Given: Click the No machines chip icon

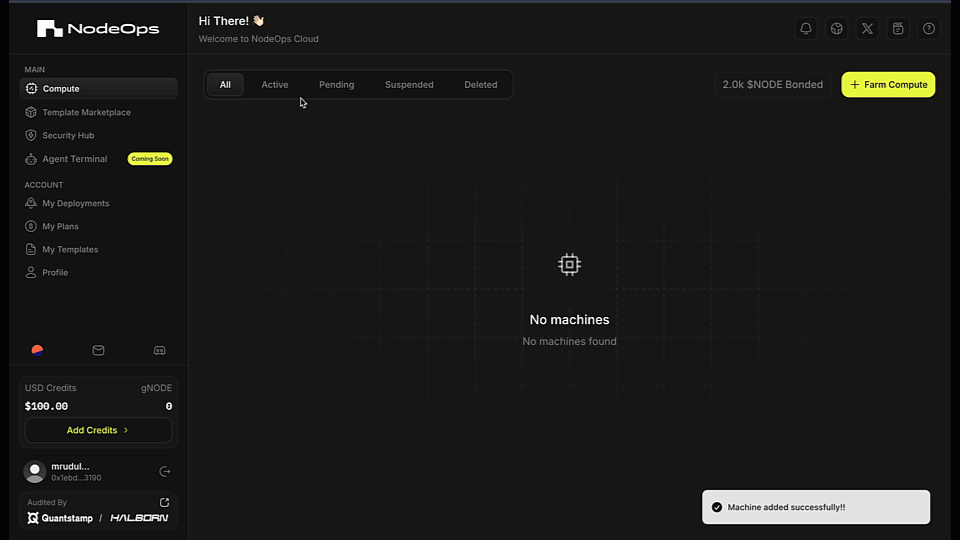Looking at the screenshot, I should tap(569, 264).
